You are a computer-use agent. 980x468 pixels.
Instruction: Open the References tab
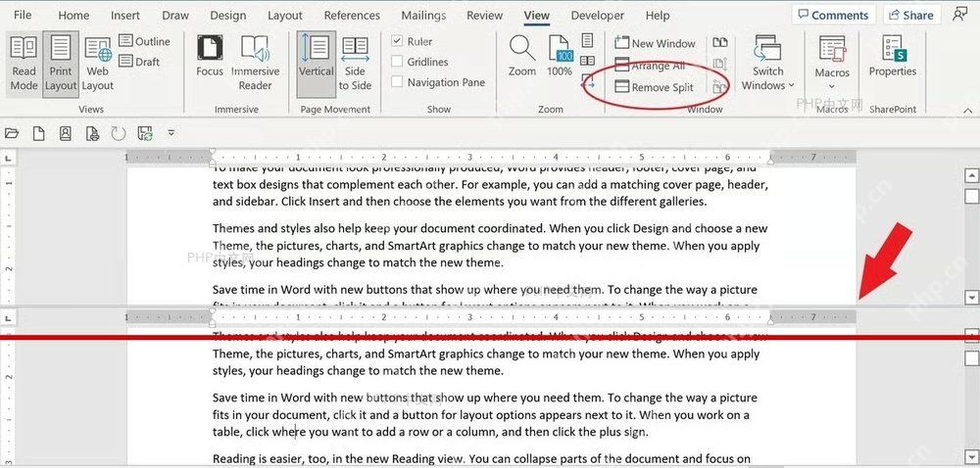[x=352, y=15]
